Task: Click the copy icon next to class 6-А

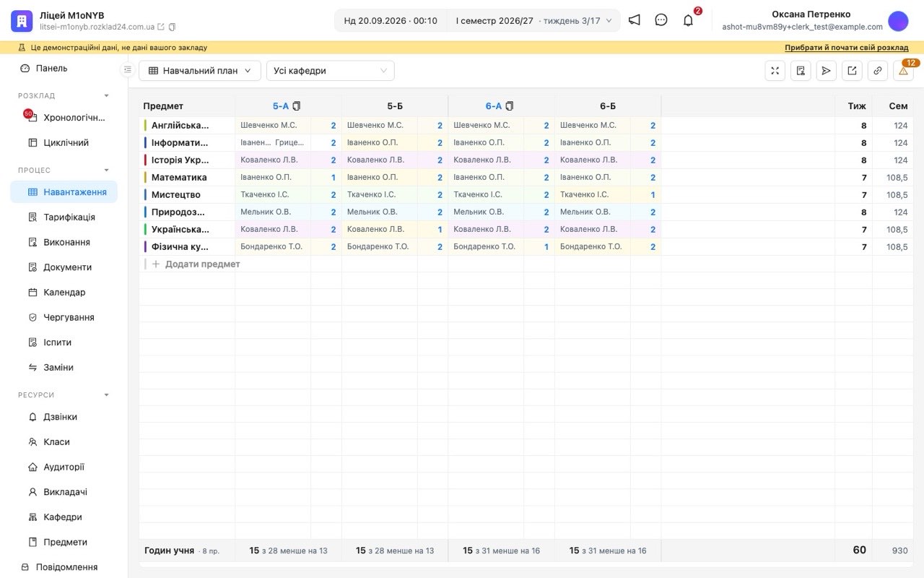Action: pyautogui.click(x=510, y=106)
